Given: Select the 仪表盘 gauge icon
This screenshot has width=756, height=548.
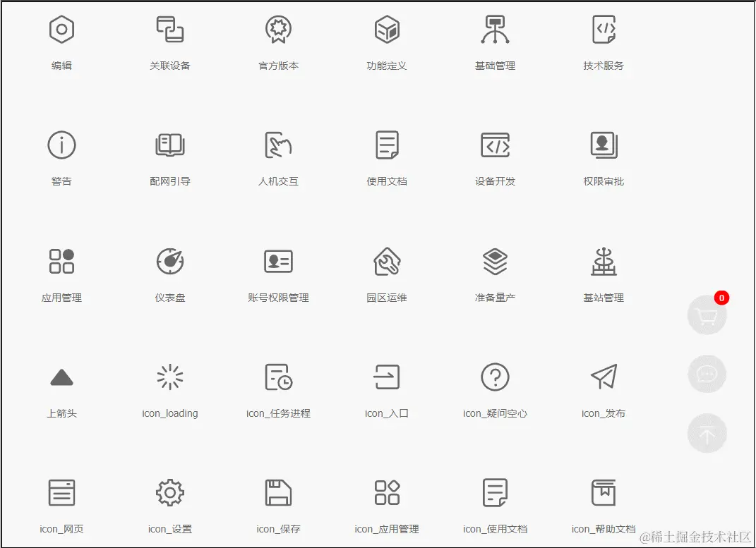Looking at the screenshot, I should (169, 260).
